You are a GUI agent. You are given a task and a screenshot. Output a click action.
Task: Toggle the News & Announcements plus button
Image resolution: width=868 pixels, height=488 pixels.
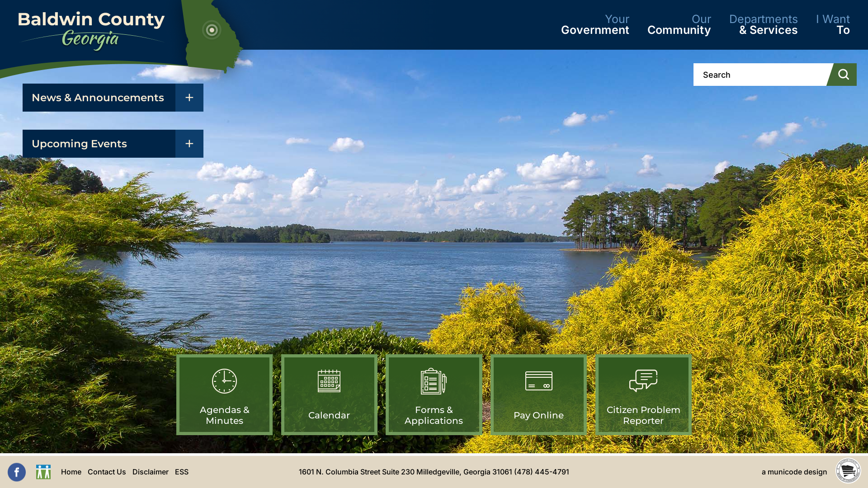pos(189,97)
